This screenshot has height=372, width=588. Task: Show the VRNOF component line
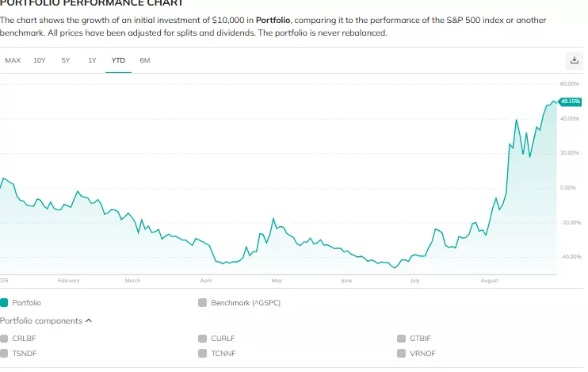coord(402,353)
